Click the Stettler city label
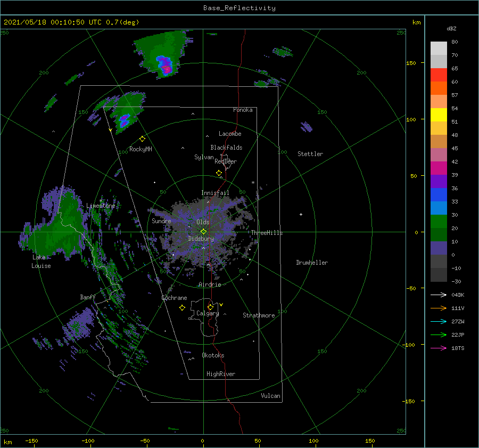This screenshot has width=479, height=448. [x=310, y=154]
